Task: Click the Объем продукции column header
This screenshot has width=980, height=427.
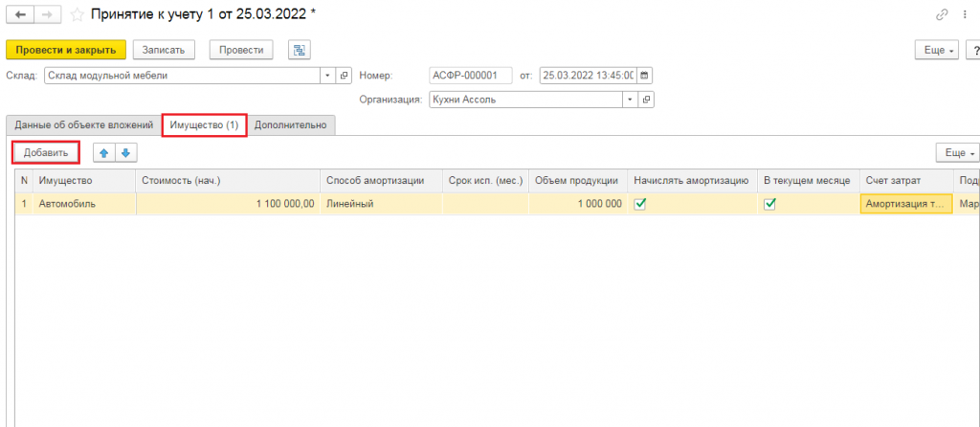Action: 578,181
